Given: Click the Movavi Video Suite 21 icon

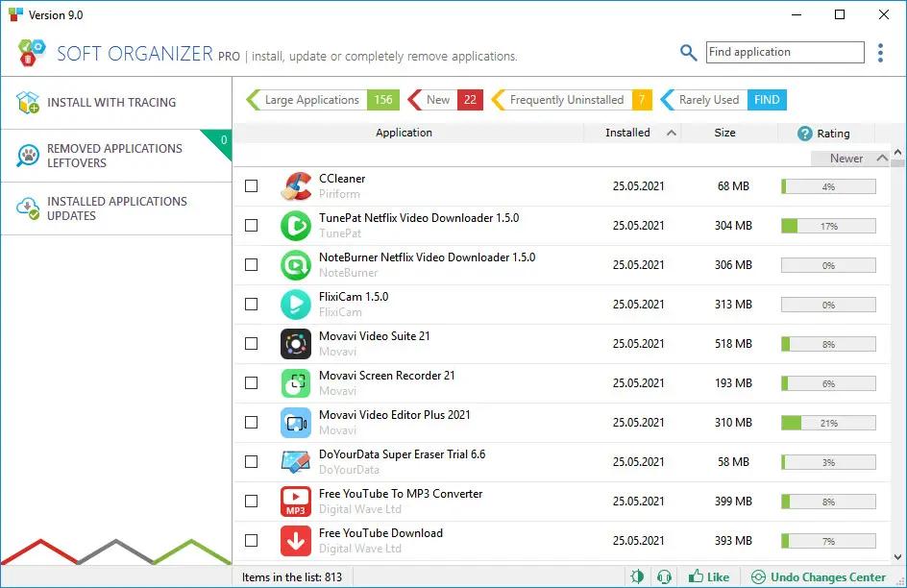Looking at the screenshot, I should (x=295, y=344).
